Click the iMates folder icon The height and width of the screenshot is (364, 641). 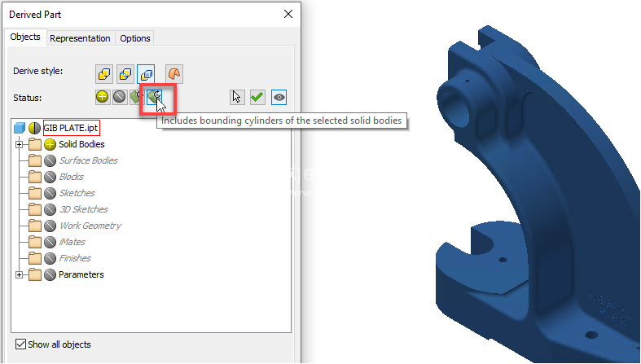click(35, 242)
